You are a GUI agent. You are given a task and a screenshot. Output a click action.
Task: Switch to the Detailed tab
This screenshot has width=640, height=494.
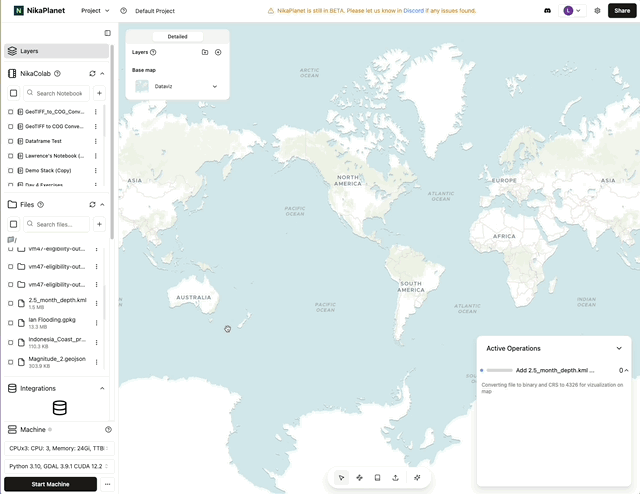tap(178, 36)
